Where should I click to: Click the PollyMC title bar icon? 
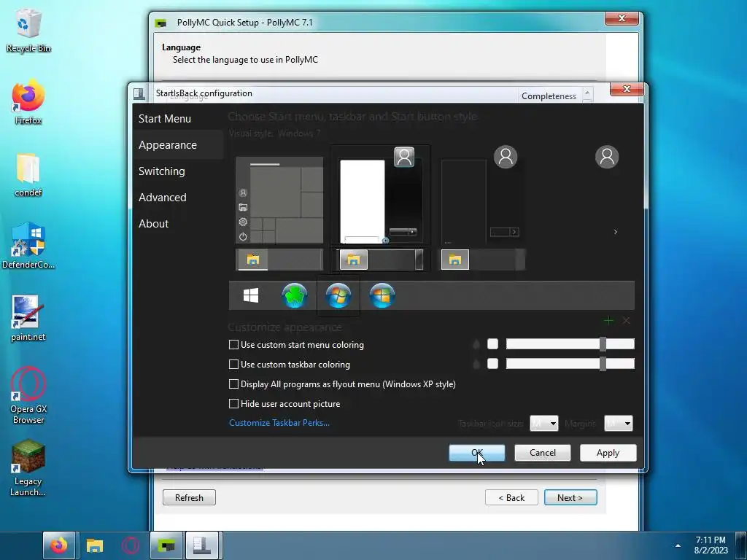click(161, 23)
